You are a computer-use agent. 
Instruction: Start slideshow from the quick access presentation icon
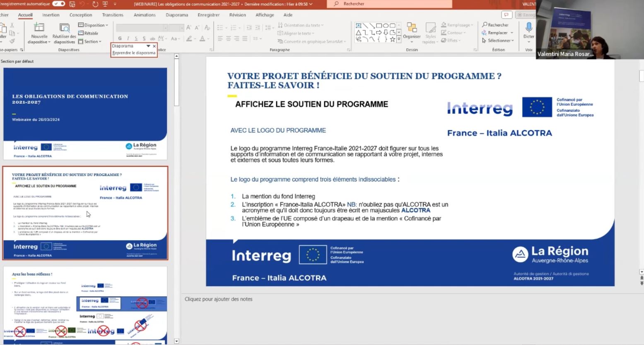pos(105,4)
